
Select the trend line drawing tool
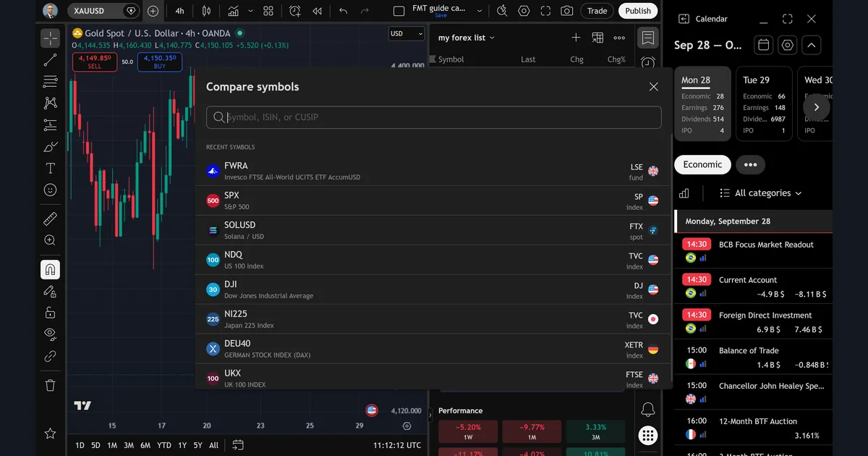pos(50,59)
